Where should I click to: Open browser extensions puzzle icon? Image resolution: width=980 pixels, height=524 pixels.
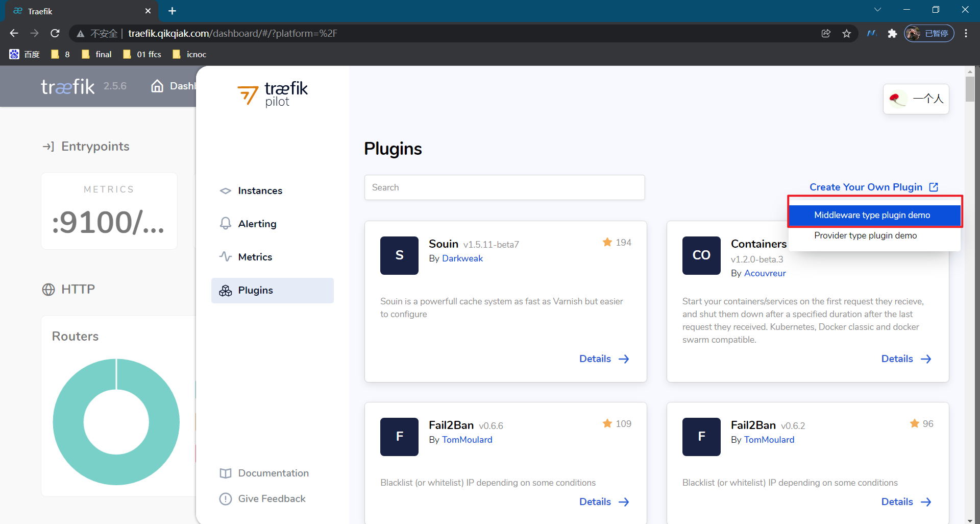pos(892,33)
